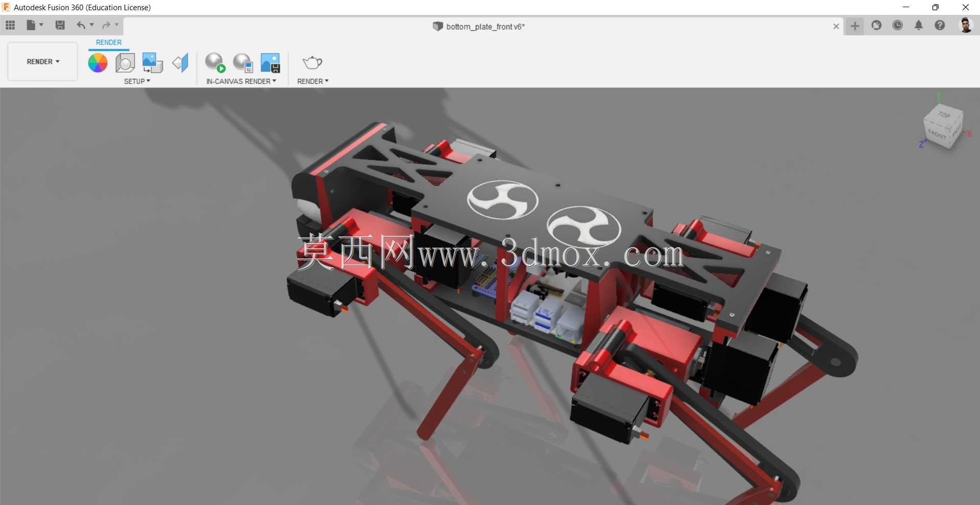The image size is (980, 505).
Task: Maximize the Fusion 360 window
Action: 935,7
